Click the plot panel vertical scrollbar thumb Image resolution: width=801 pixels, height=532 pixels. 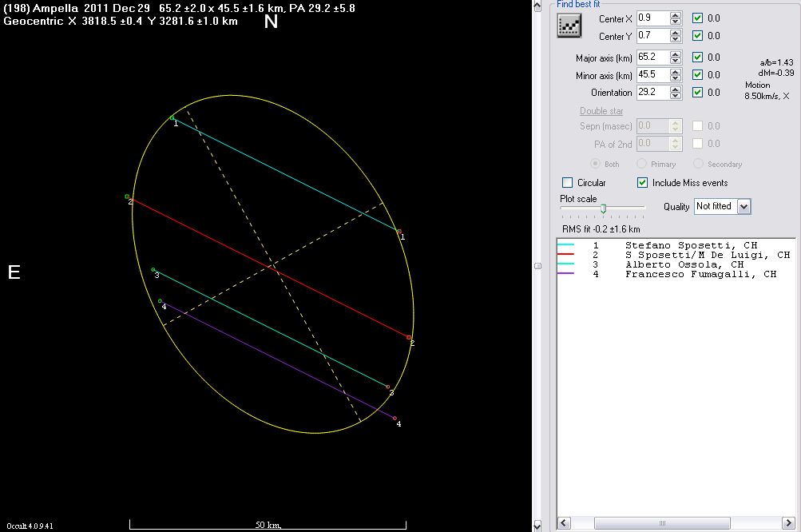[537, 266]
